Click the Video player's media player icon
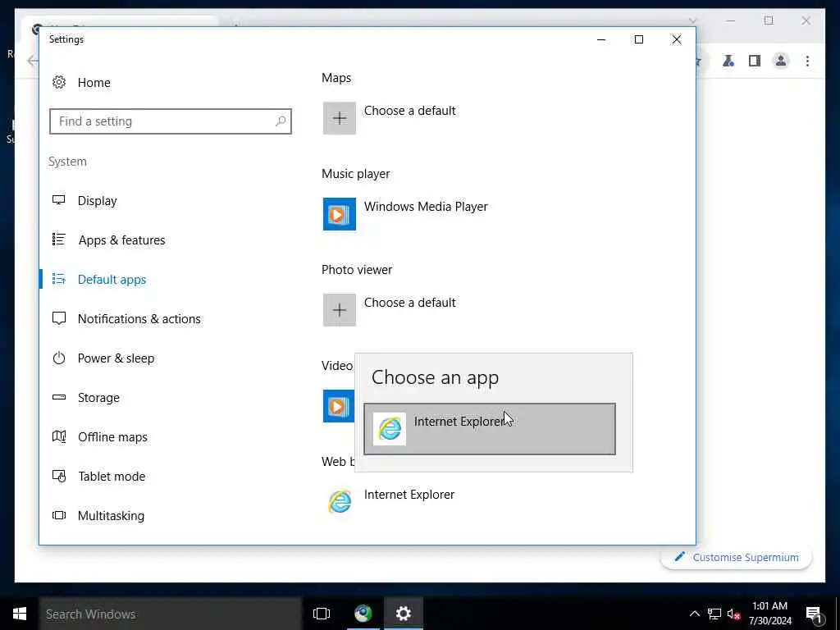The width and height of the screenshot is (840, 630). pyautogui.click(x=338, y=406)
